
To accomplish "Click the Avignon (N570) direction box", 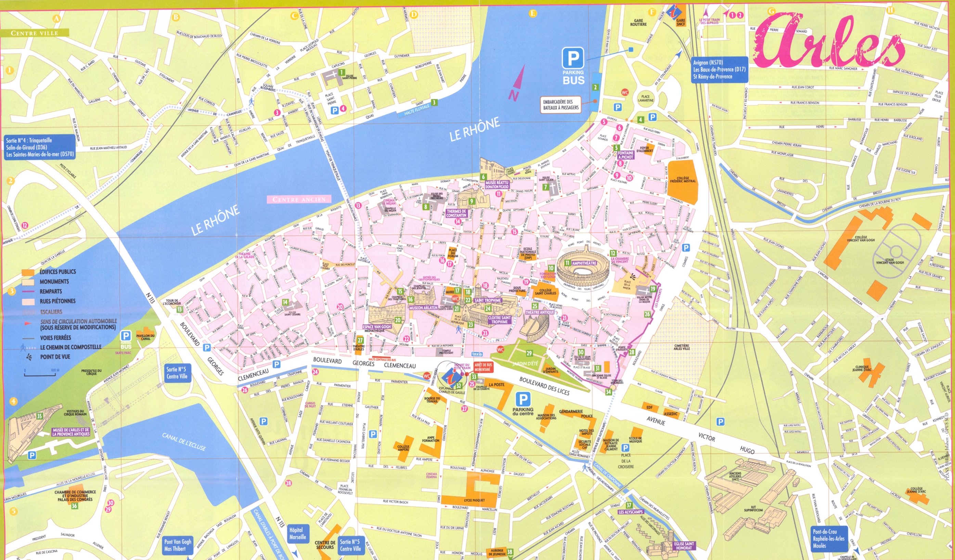I will (x=719, y=69).
